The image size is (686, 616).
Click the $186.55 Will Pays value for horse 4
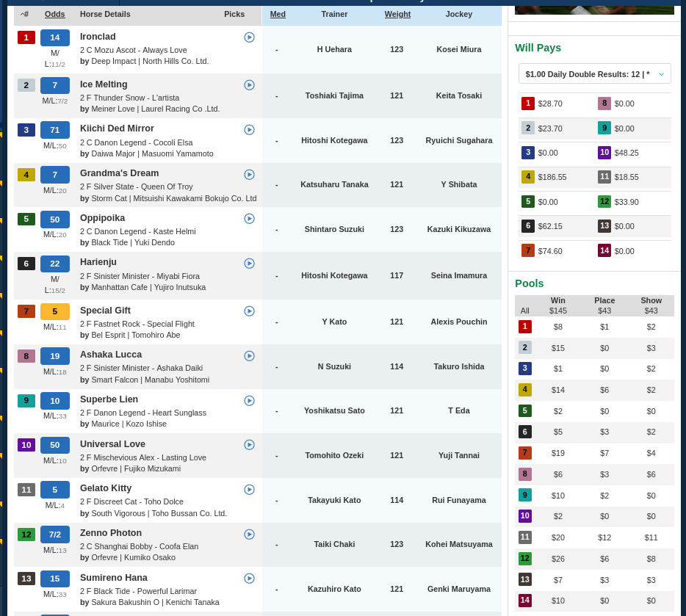(x=552, y=177)
